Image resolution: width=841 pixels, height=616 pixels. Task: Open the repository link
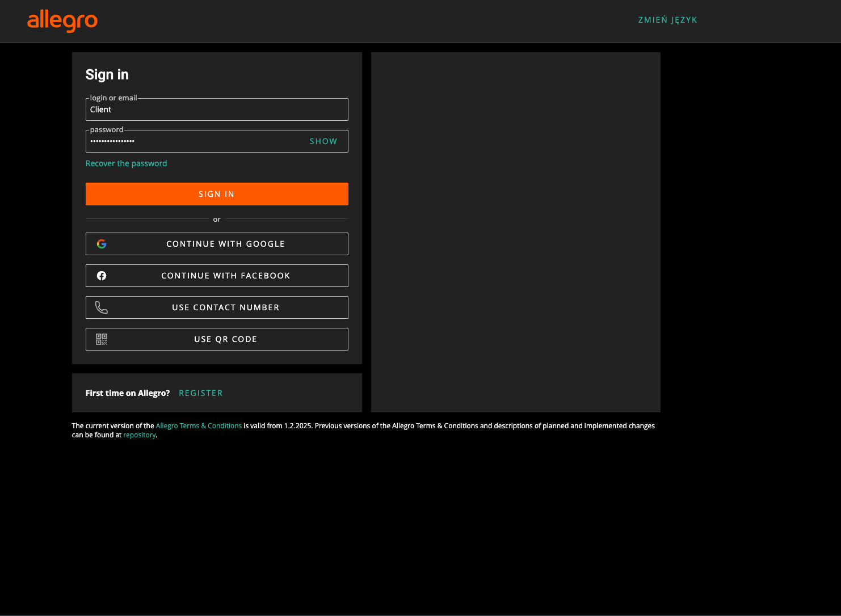point(140,434)
